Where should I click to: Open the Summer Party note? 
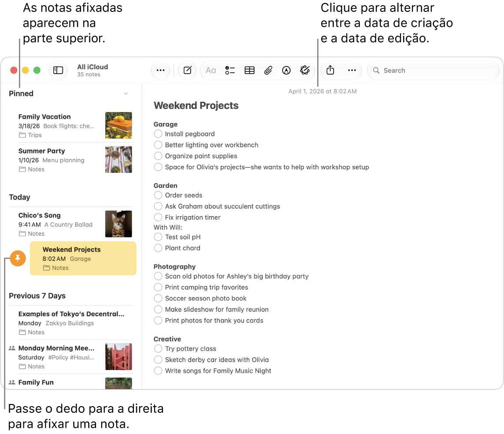(x=71, y=160)
